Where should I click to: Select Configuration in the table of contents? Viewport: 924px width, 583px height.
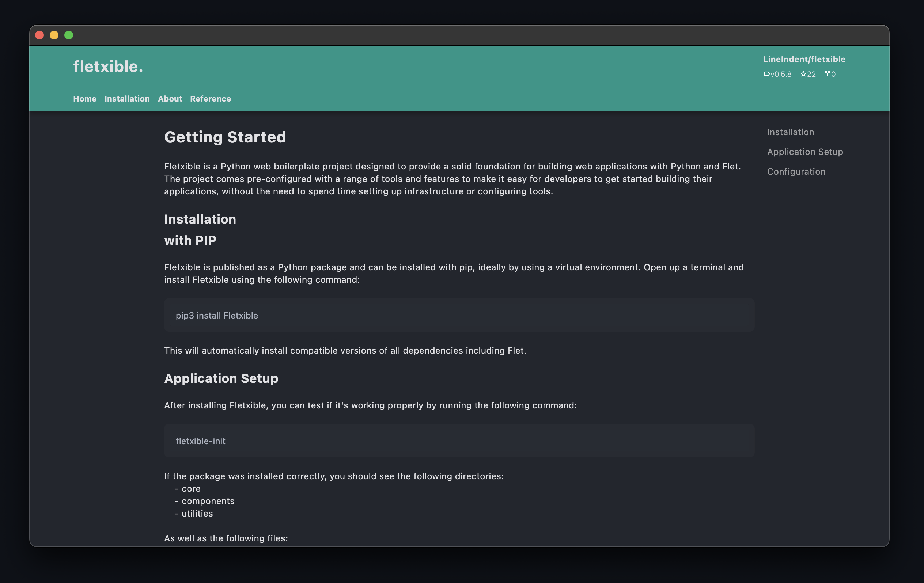coord(796,171)
